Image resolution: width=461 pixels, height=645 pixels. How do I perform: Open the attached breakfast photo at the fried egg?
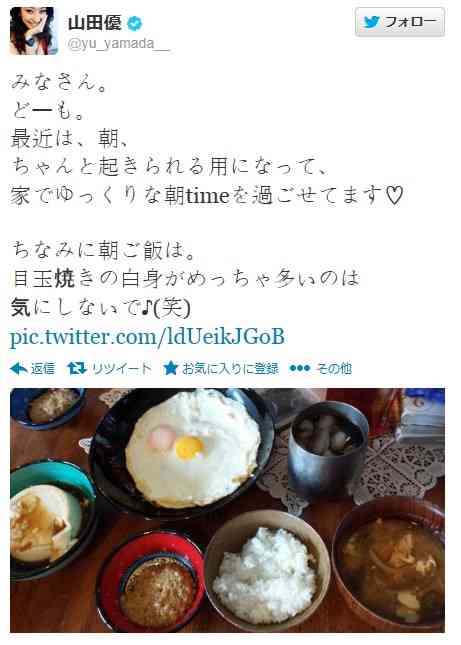coord(192,448)
